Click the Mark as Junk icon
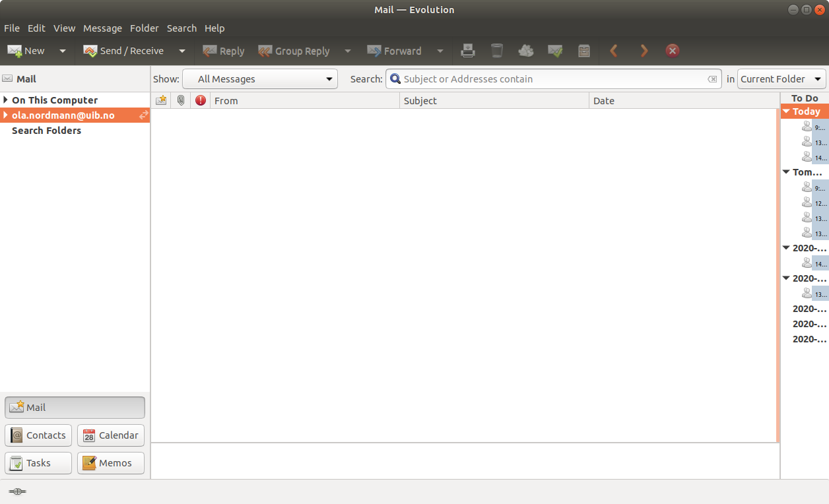Image resolution: width=829 pixels, height=504 pixels. [526, 51]
